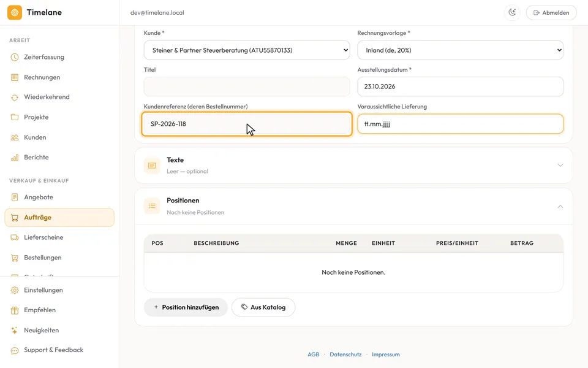This screenshot has width=588, height=368.
Task: Open the Rechnungsvorlage dropdown
Action: click(460, 50)
